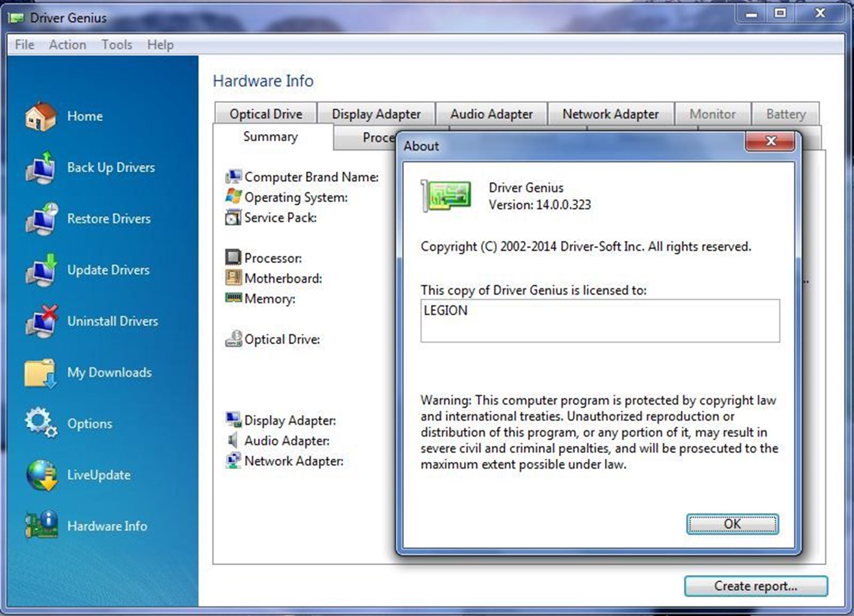Click the Processor chip icon
Viewport: 854px width, 616px height.
coord(233,258)
